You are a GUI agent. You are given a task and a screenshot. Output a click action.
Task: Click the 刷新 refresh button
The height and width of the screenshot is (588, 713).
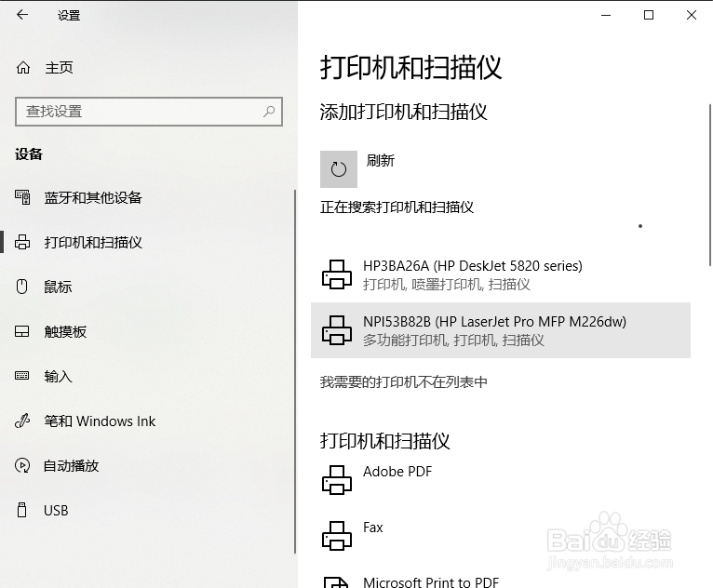point(339,169)
